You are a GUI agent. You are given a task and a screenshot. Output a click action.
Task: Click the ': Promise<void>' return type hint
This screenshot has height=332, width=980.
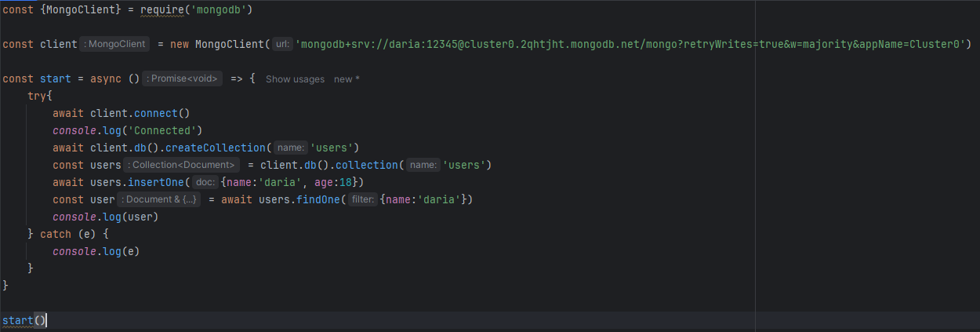pos(183,79)
